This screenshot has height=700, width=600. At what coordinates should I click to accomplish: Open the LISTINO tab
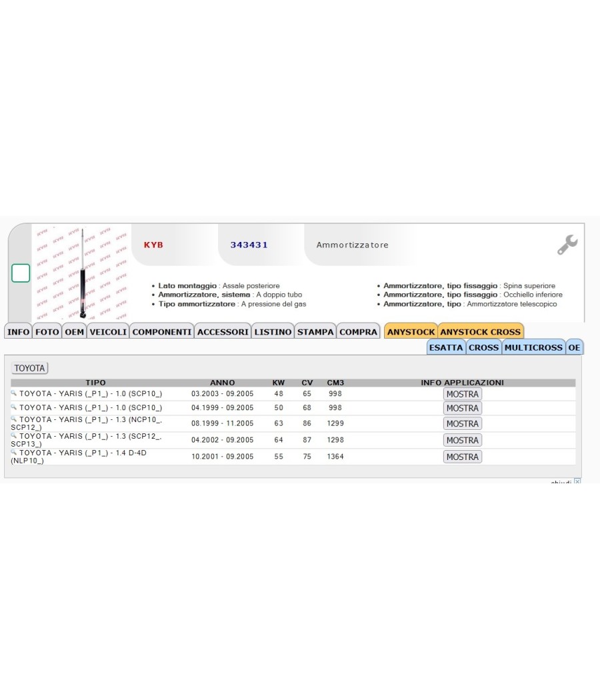pyautogui.click(x=273, y=332)
